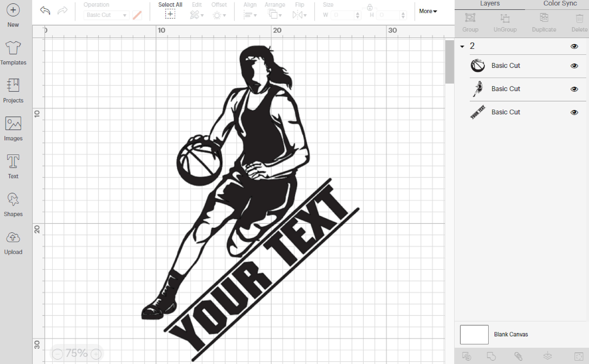Image resolution: width=589 pixels, height=364 pixels.
Task: Open the Templates panel
Action: click(x=13, y=52)
